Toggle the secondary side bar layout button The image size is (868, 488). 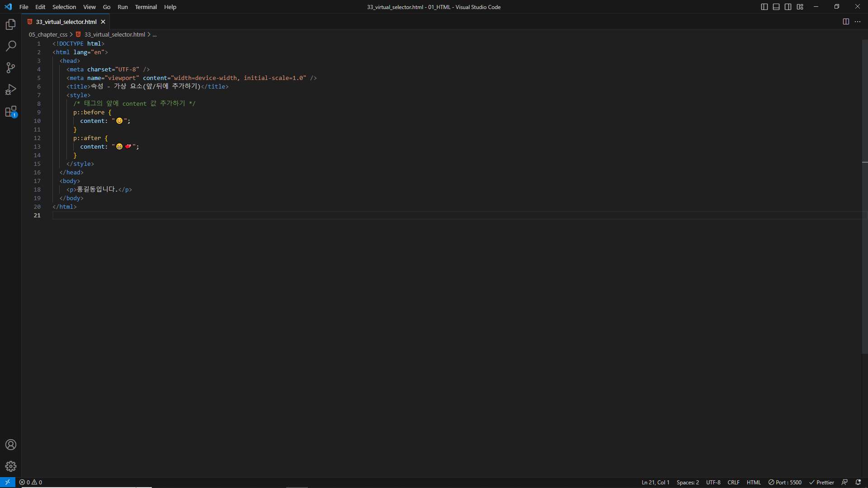click(788, 7)
